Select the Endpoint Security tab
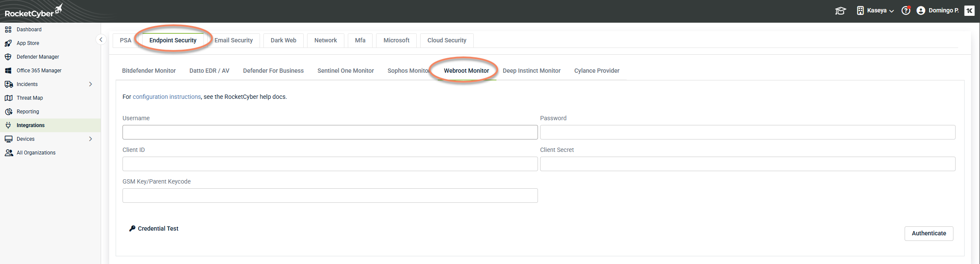Image resolution: width=980 pixels, height=264 pixels. pyautogui.click(x=173, y=40)
